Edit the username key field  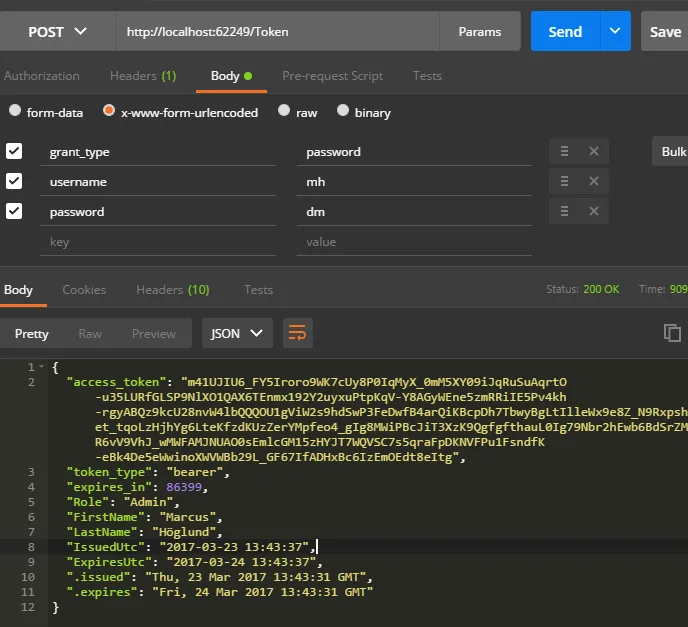click(158, 182)
